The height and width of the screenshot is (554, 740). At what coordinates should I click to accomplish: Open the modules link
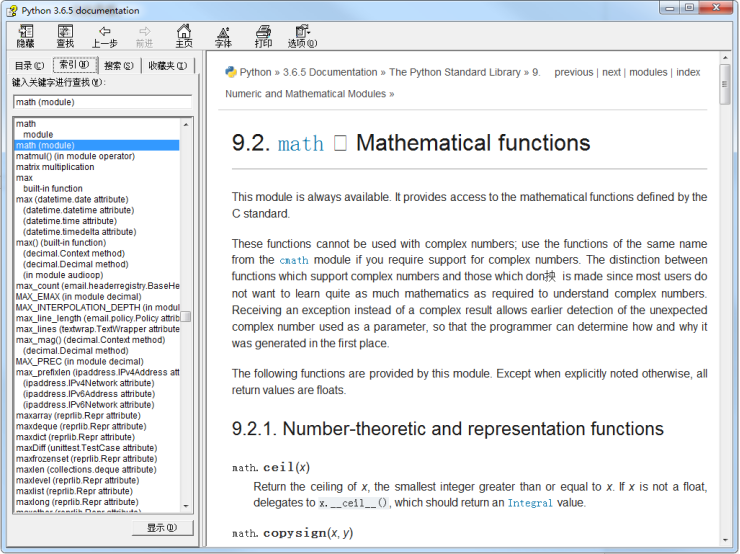[x=648, y=72]
